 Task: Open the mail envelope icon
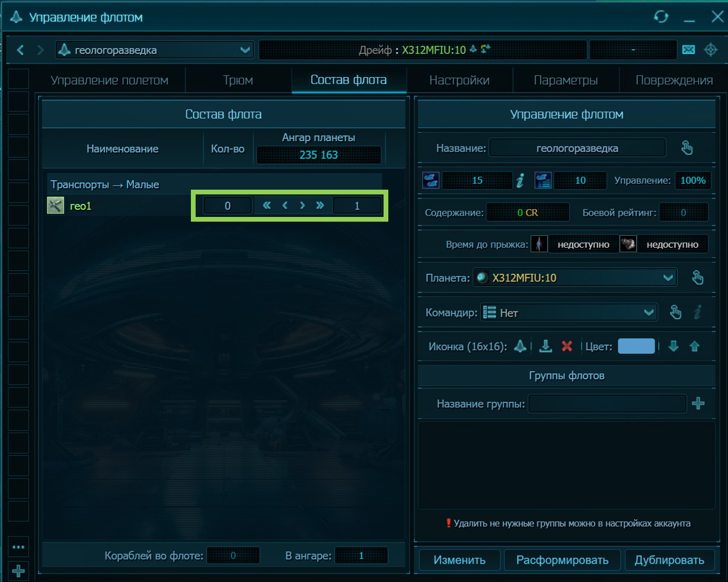point(688,50)
